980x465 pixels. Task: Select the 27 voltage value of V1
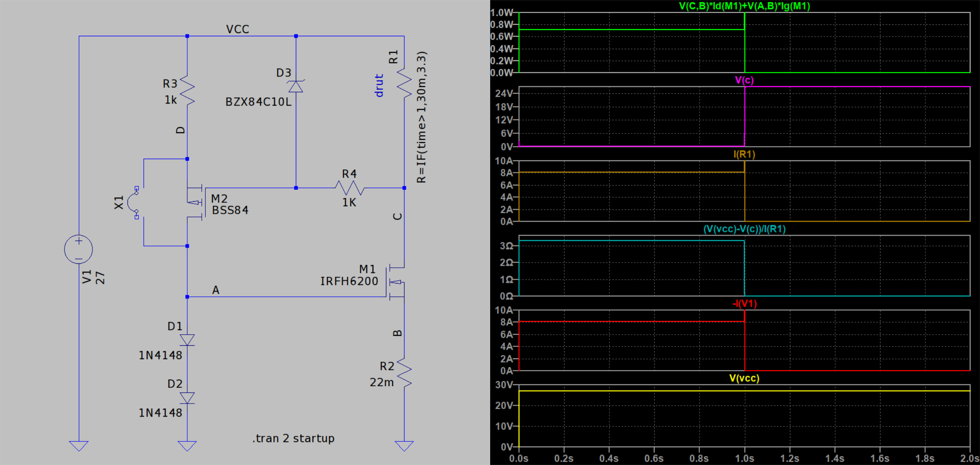pyautogui.click(x=100, y=278)
